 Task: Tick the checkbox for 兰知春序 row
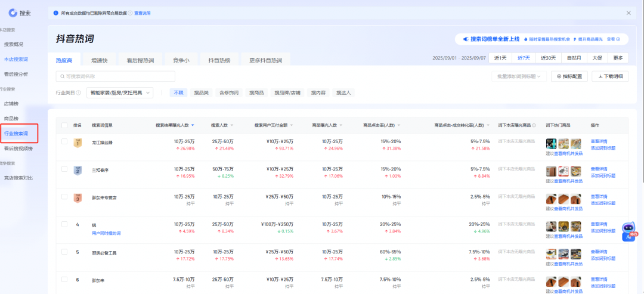pyautogui.click(x=64, y=169)
